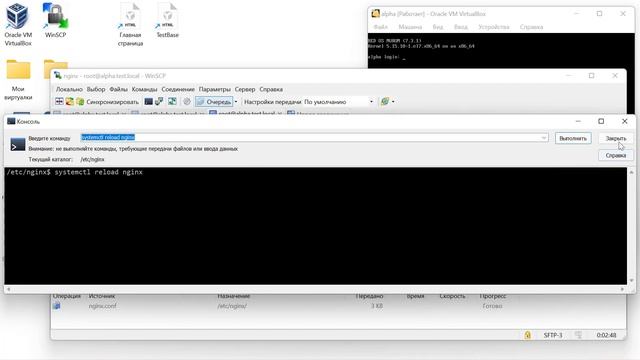Open the Справка menu in WinSCP
Screen dimensions: 640x360
271,89
